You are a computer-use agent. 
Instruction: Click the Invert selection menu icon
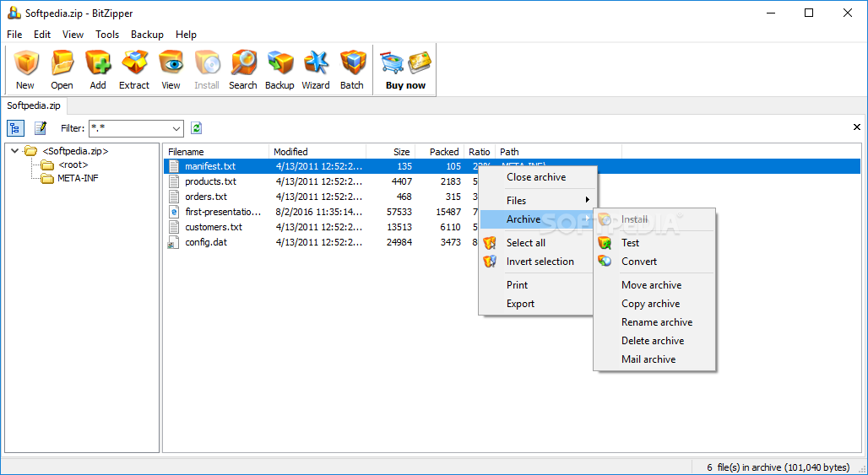(490, 262)
